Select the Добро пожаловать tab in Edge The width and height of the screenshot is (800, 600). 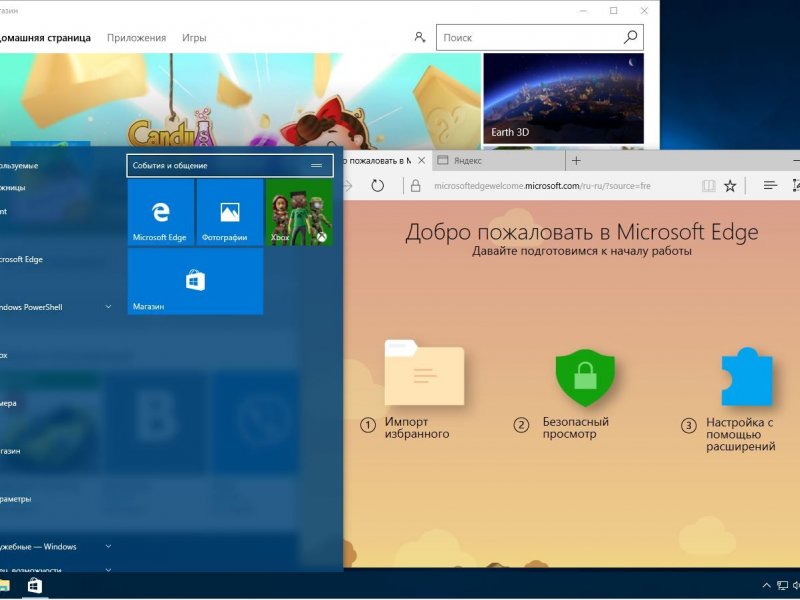click(380, 161)
